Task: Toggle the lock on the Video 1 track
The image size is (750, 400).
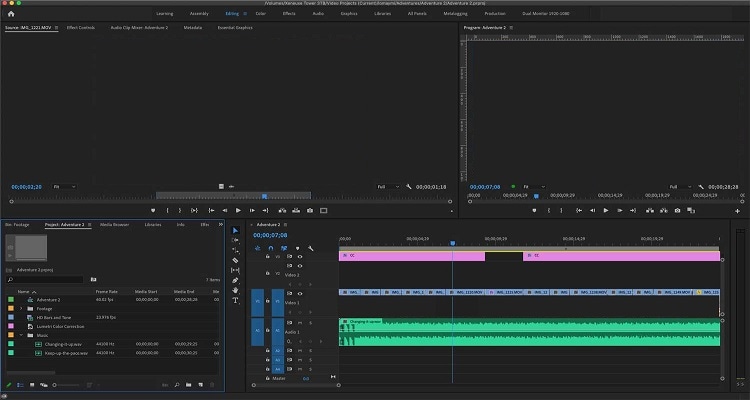Action: tap(268, 302)
